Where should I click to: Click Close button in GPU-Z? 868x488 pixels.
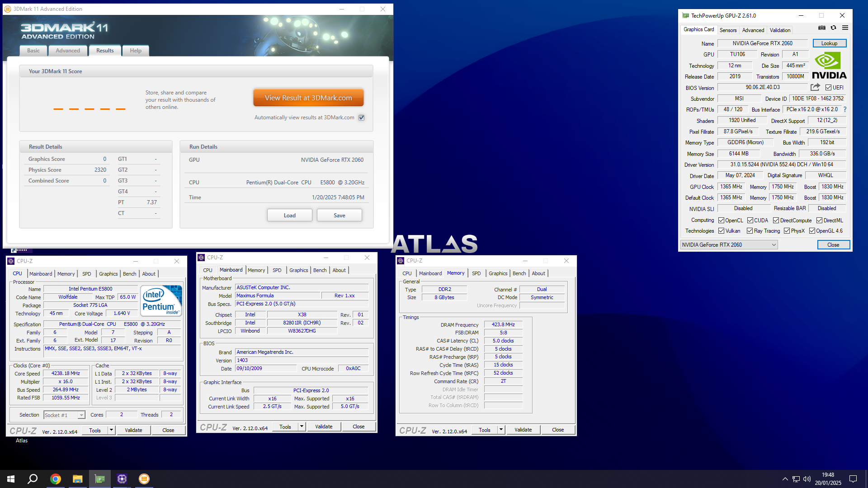coord(833,245)
